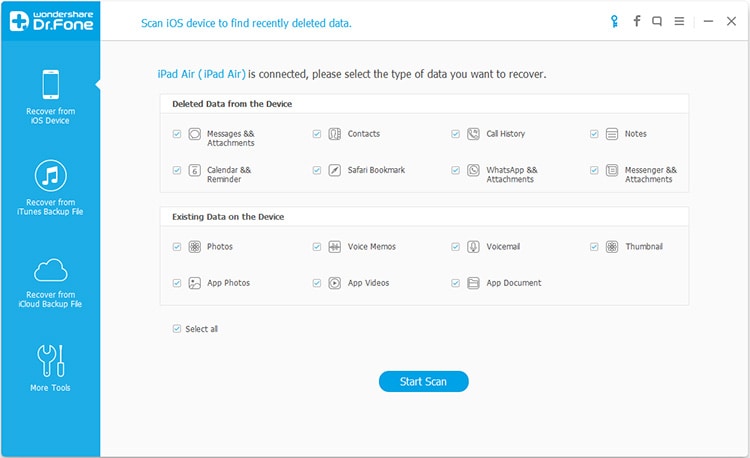
Task: Toggle the Thumbnail checkbox
Action: point(595,247)
